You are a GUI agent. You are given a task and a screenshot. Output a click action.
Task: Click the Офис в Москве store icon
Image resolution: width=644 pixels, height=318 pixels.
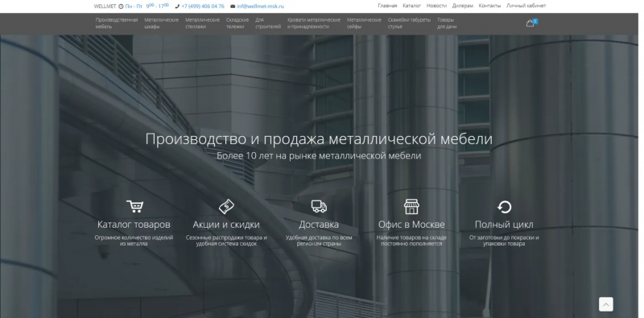coord(411,206)
